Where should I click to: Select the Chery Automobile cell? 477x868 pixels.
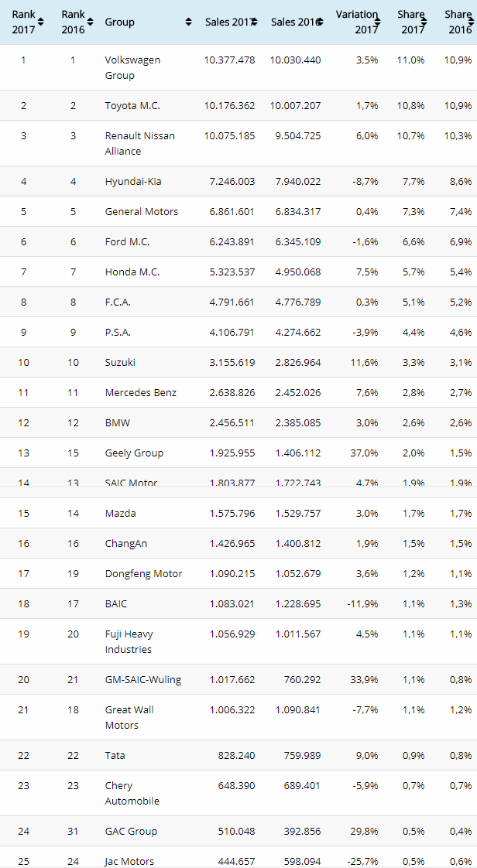click(132, 793)
